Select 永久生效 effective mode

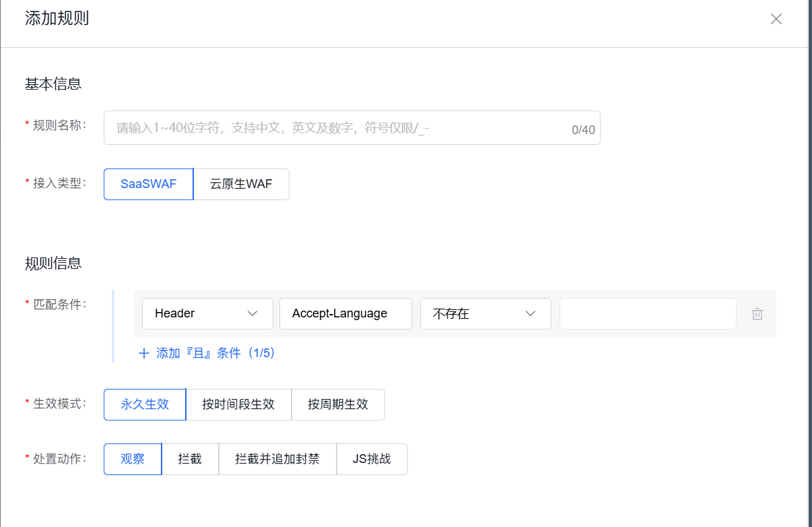pos(144,404)
